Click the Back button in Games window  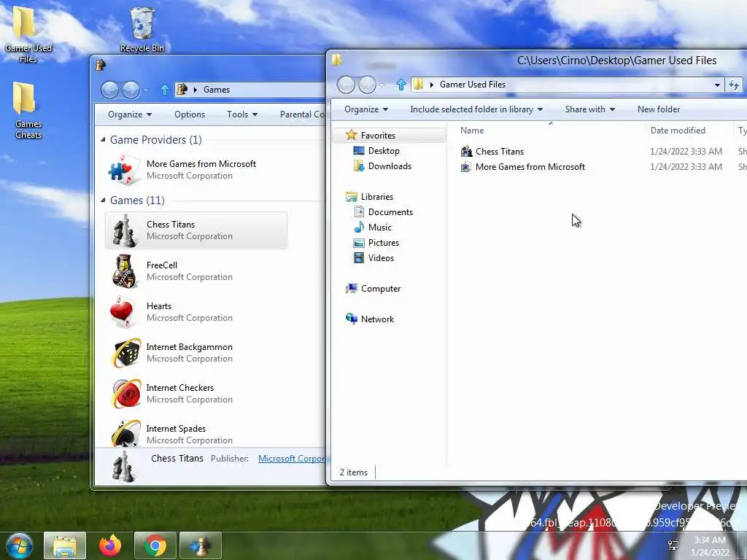(x=109, y=90)
